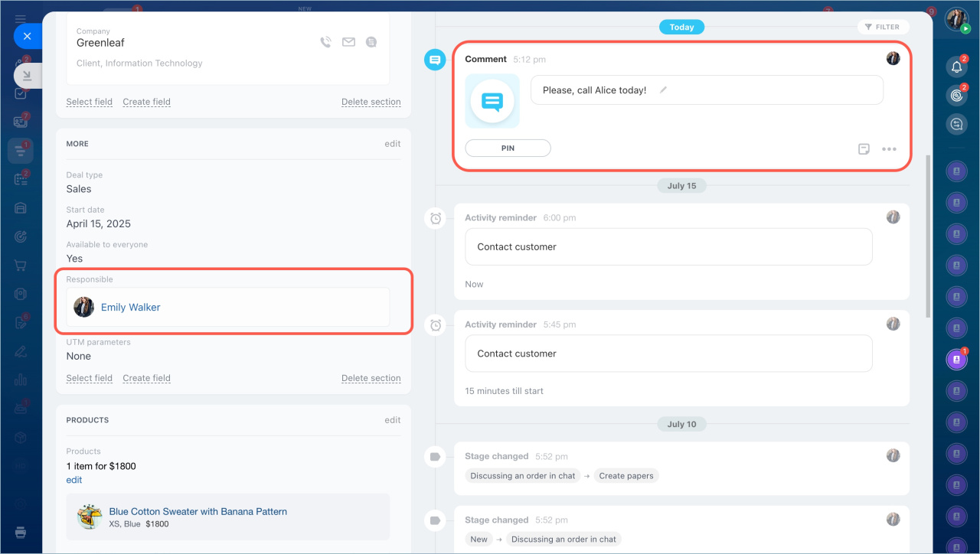Open the hamburger menu at top left
980x554 pixels.
pyautogui.click(x=21, y=19)
